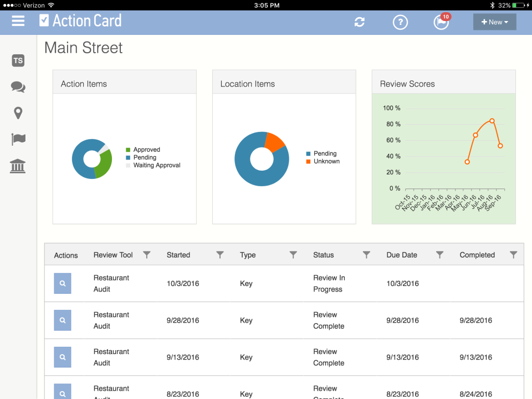Open the help icon
The image size is (532, 399).
(400, 22)
